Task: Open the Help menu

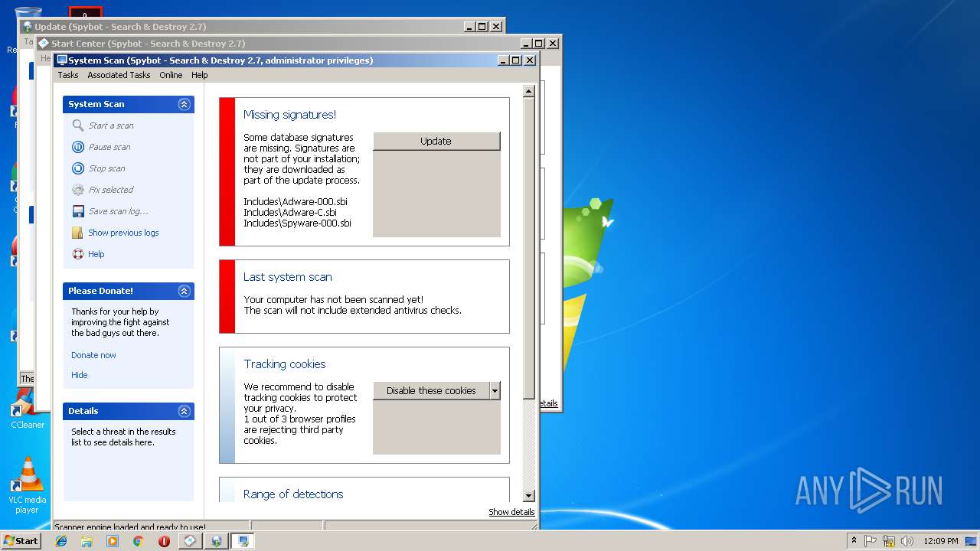Action: 199,75
